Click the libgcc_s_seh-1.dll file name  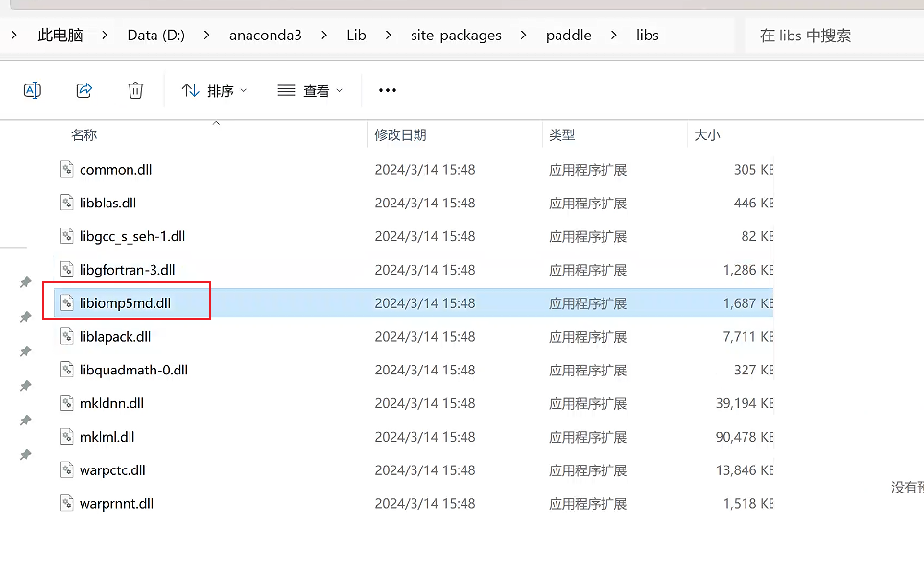(132, 236)
